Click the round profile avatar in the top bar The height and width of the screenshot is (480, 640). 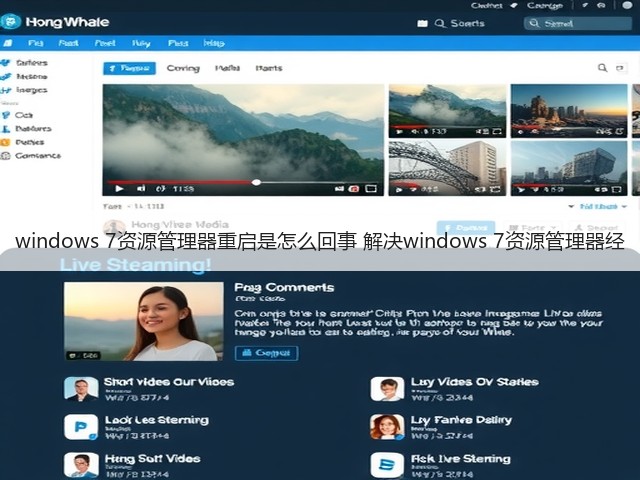coord(627,5)
